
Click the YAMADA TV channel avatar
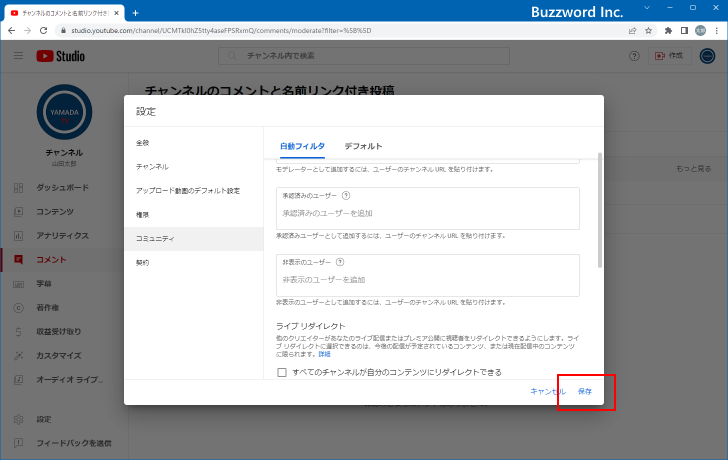tap(65, 112)
